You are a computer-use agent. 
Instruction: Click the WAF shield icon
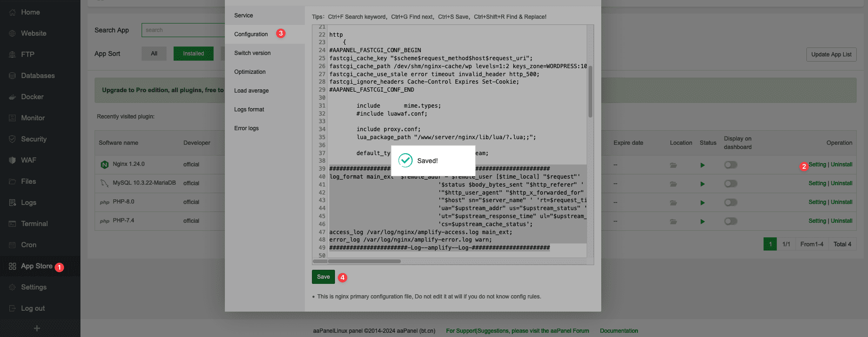tap(13, 160)
